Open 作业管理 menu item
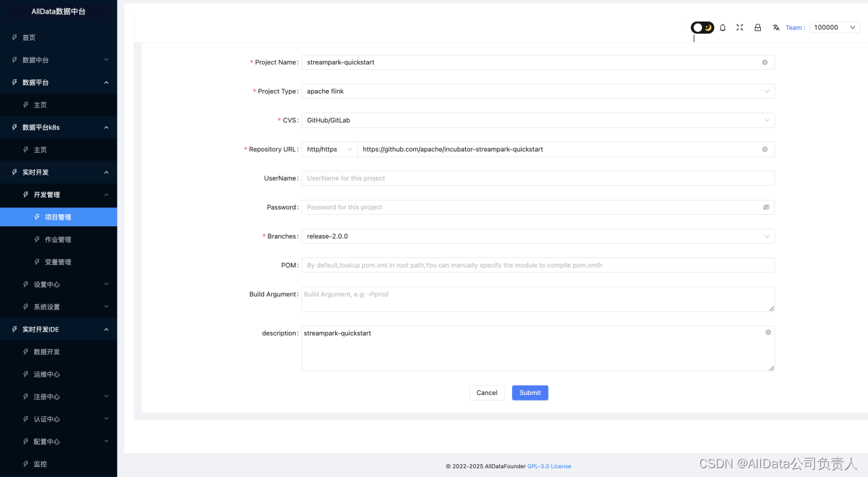This screenshot has height=477, width=868. [x=58, y=240]
